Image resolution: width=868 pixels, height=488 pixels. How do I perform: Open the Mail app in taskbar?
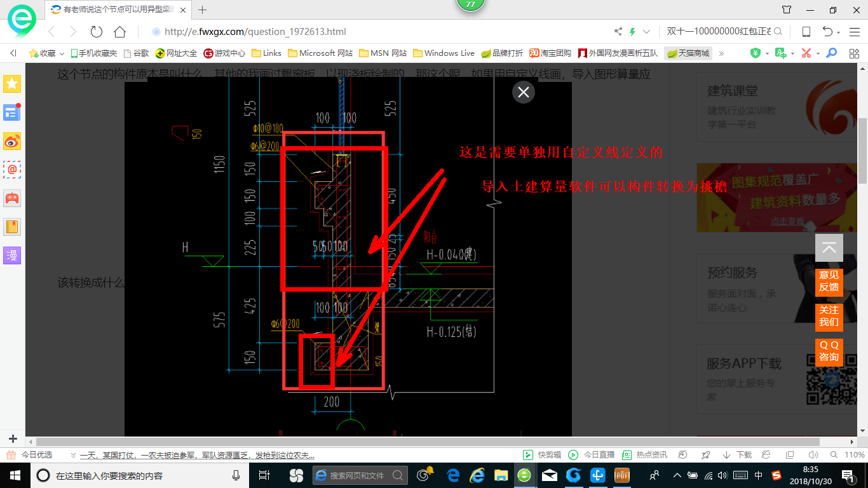click(550, 475)
